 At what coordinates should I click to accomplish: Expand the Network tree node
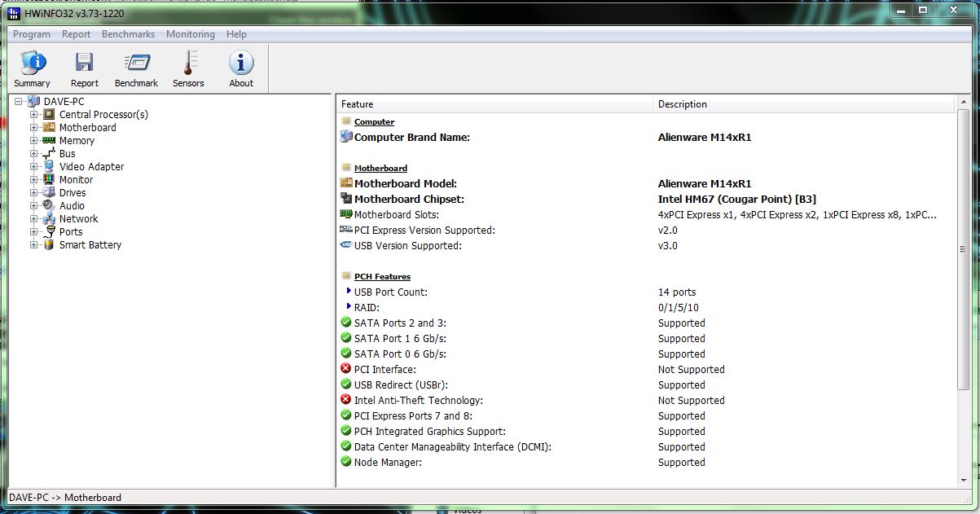click(34, 219)
